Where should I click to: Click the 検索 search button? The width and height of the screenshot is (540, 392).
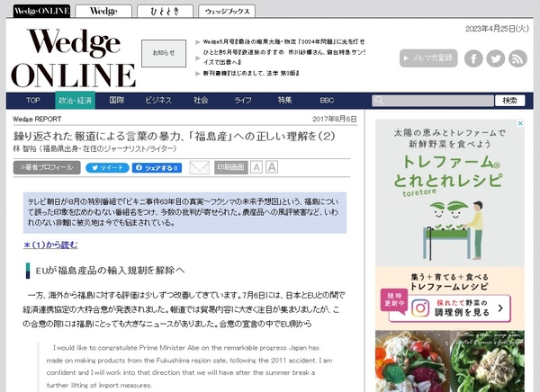(509, 101)
